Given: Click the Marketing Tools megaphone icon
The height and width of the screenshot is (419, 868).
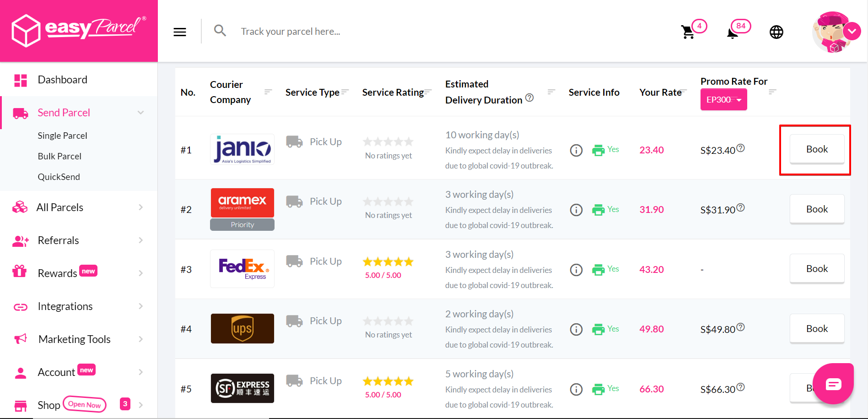Looking at the screenshot, I should (x=20, y=339).
